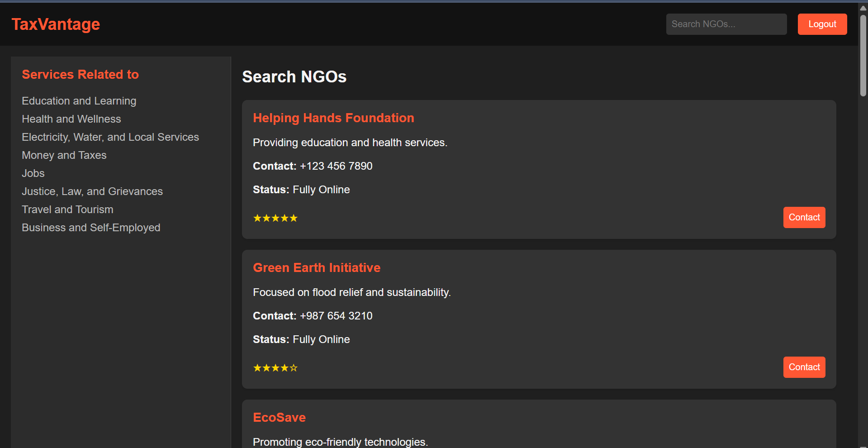Click the Services Related to heading
The width and height of the screenshot is (868, 448).
coord(80,74)
